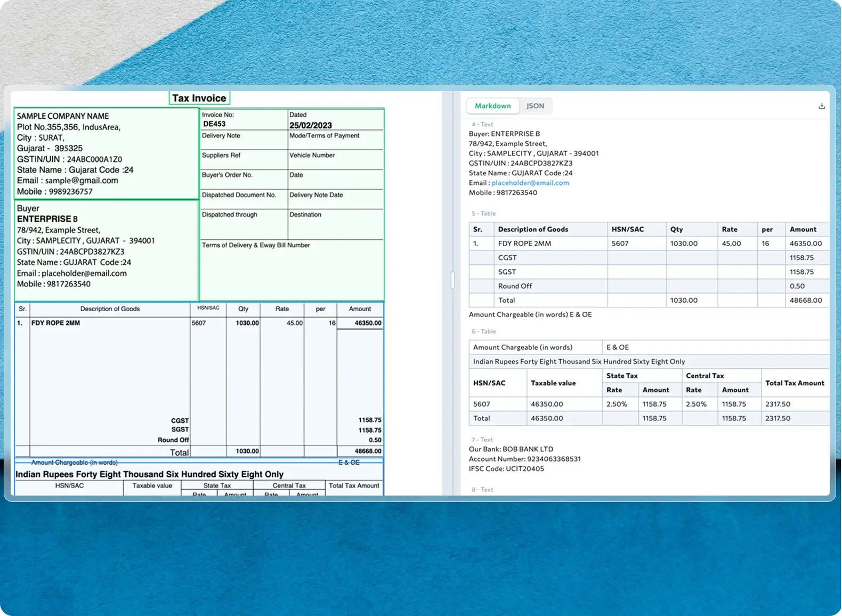Viewport: 842px width, 616px height.
Task: Click the Dated 25/02/2023 cell in the invoice
Action: point(335,120)
